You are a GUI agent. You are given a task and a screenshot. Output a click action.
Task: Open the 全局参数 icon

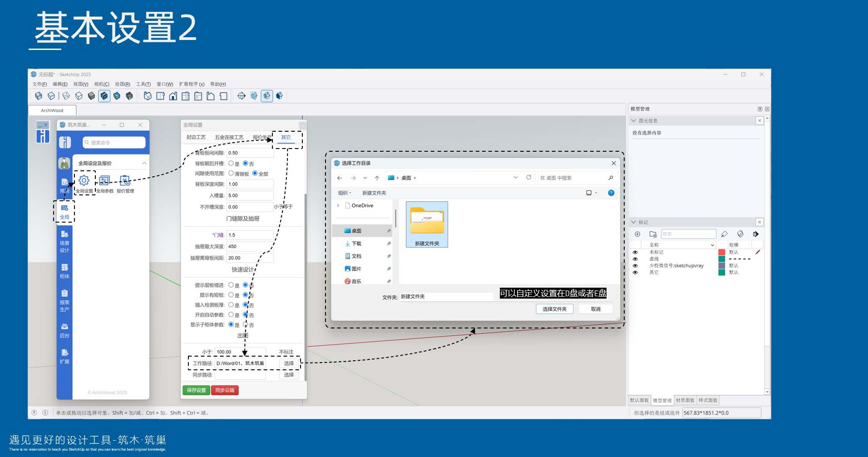point(104,181)
